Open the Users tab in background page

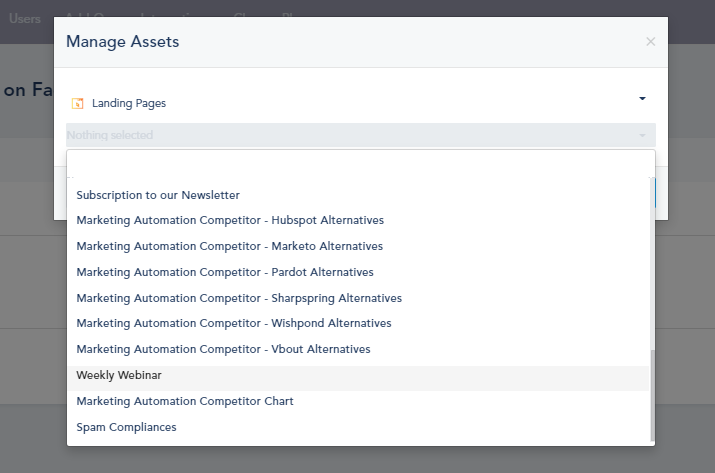pos(25,19)
